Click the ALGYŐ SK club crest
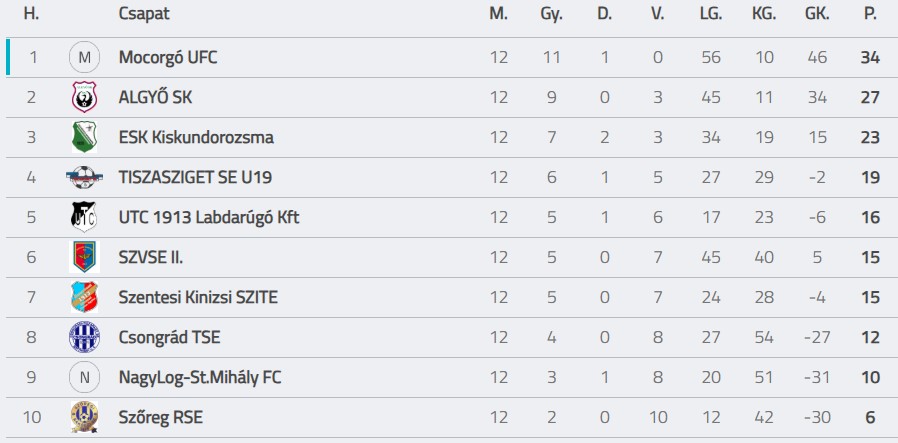The image size is (898, 443). coord(84,97)
